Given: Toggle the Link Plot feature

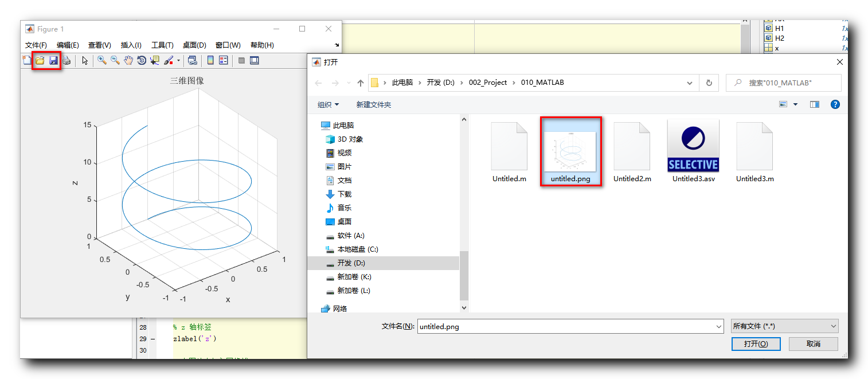Looking at the screenshot, I should 193,60.
